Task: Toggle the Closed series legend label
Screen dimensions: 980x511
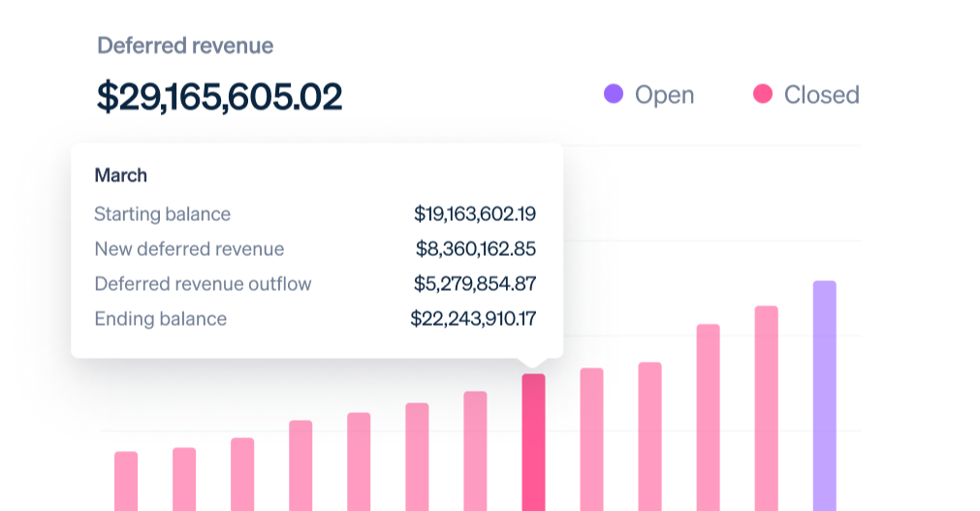Action: pos(821,95)
